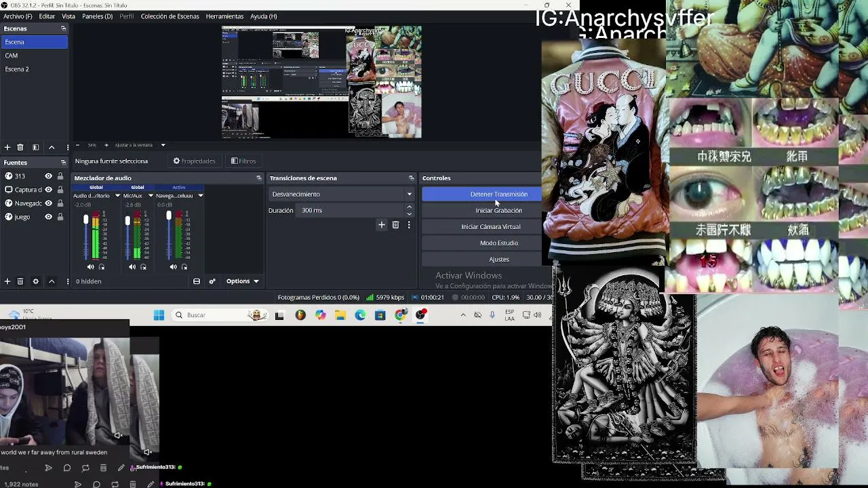
Task: Zoom in the preview with plus icon
Action: 106,145
